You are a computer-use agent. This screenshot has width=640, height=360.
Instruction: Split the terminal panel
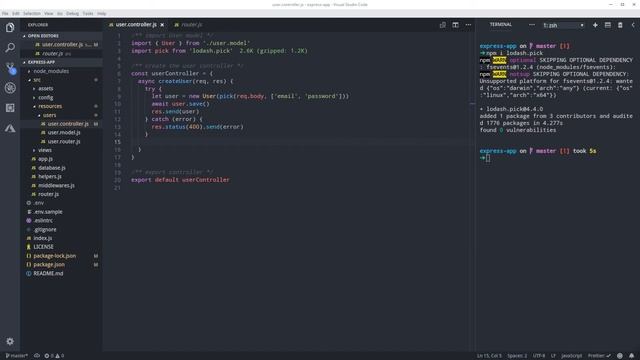click(x=608, y=25)
